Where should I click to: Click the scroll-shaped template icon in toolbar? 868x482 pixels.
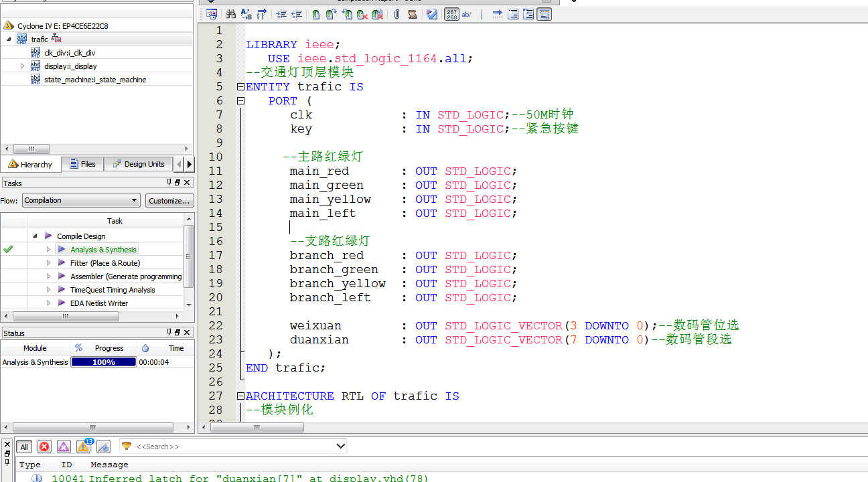(x=413, y=14)
